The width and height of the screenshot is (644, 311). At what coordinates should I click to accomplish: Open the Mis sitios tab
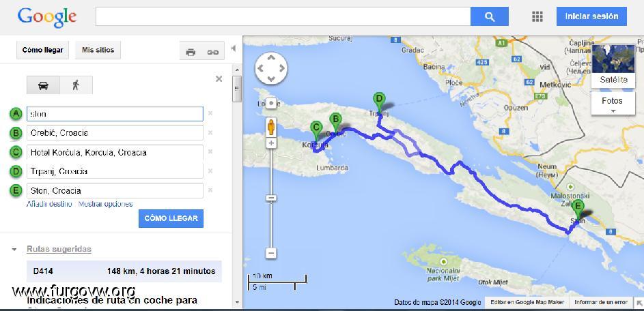[x=98, y=50]
